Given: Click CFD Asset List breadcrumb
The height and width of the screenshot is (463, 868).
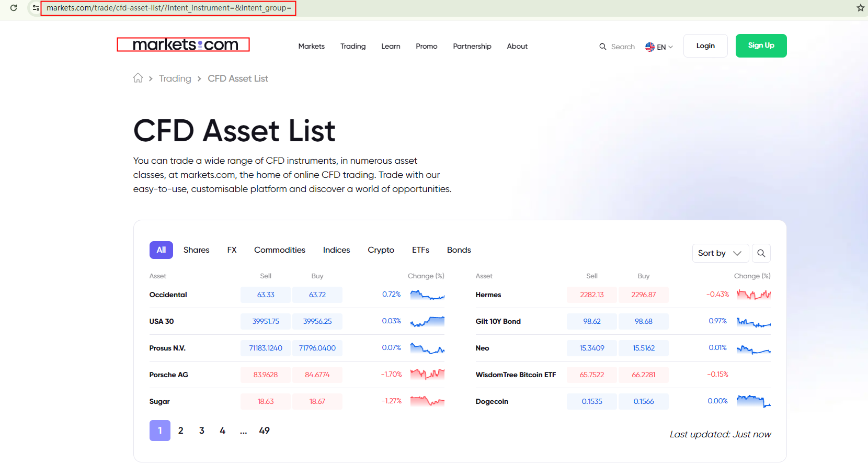Looking at the screenshot, I should coord(238,78).
